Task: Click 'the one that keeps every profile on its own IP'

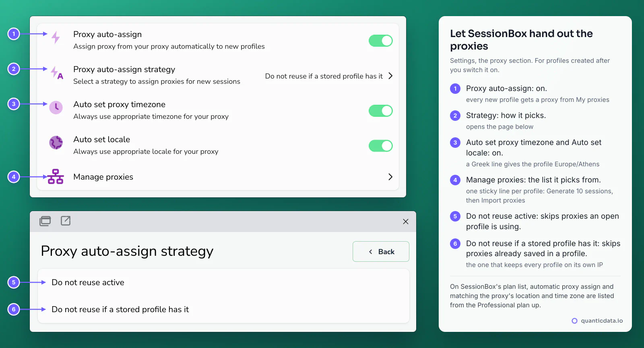Action: click(535, 265)
